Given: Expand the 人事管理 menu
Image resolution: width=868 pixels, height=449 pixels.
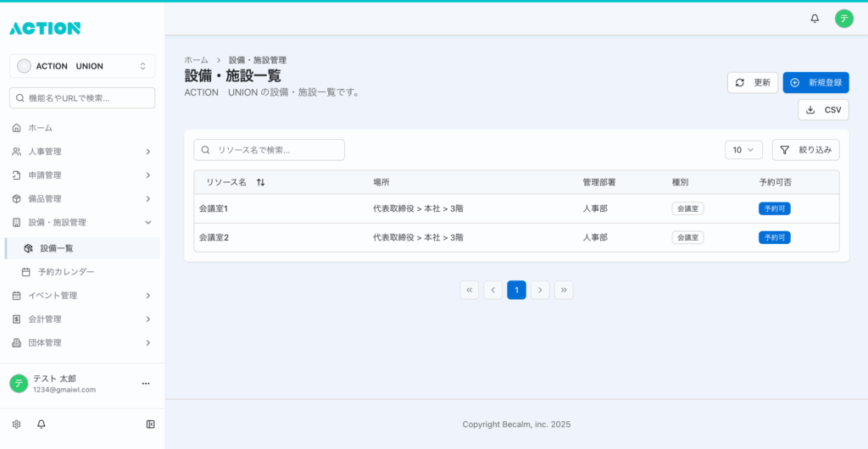Looking at the screenshot, I should tap(82, 152).
